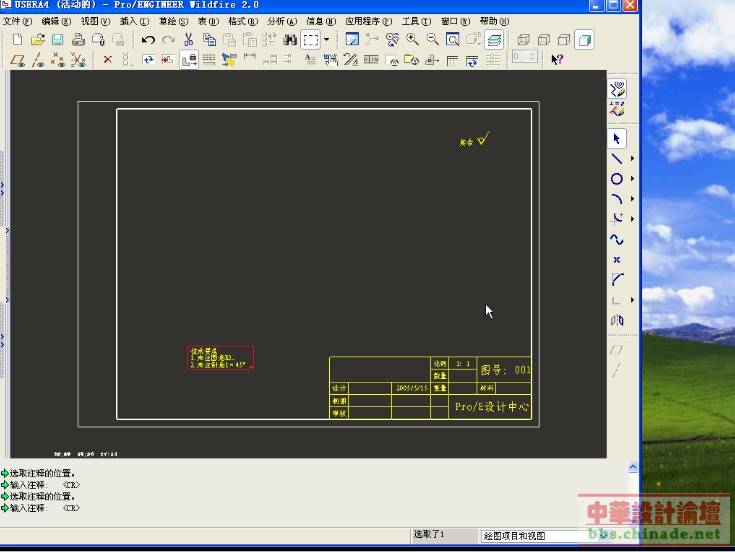Toggle hidden line display mode button
735x552 pixels.
pos(544,40)
